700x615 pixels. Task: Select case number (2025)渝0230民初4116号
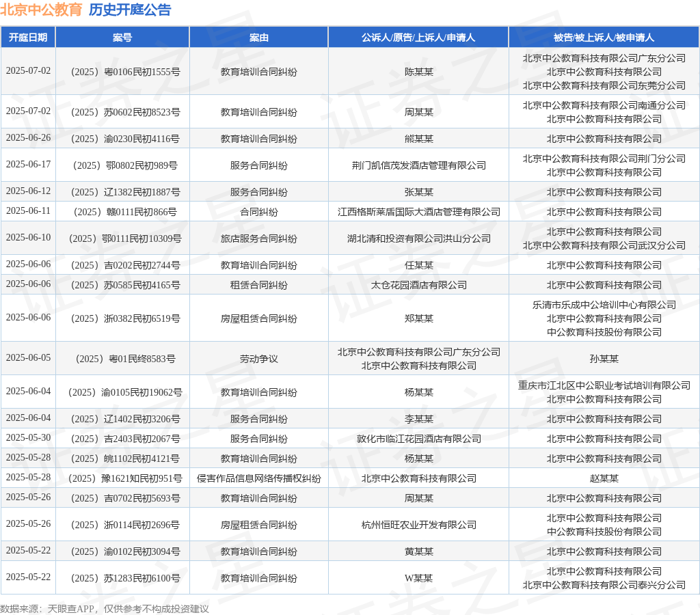pos(125,139)
